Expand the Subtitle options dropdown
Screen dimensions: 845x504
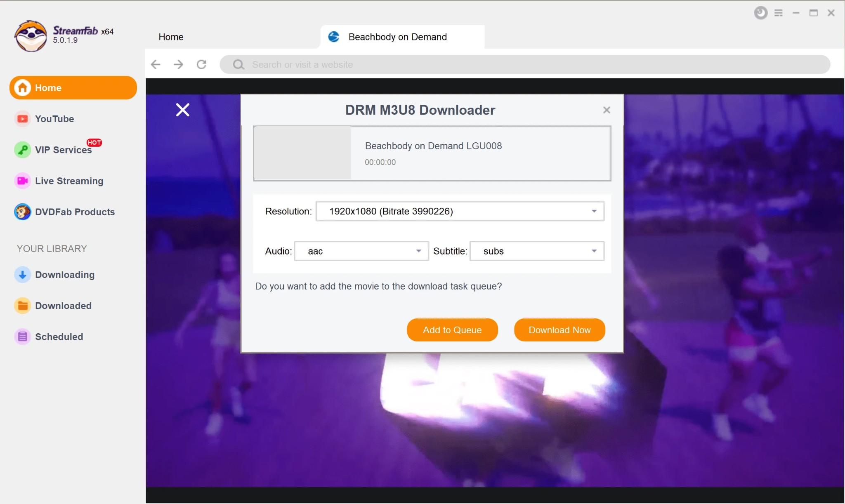[x=594, y=251]
